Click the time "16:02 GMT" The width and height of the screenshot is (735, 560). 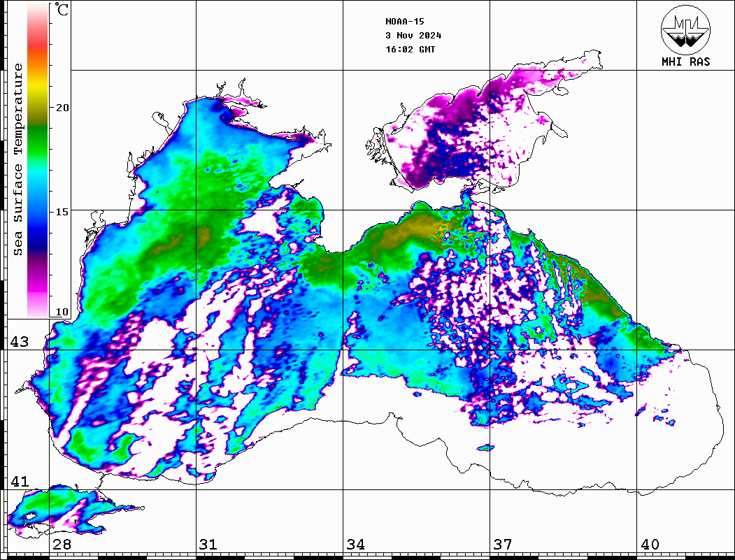click(410, 49)
